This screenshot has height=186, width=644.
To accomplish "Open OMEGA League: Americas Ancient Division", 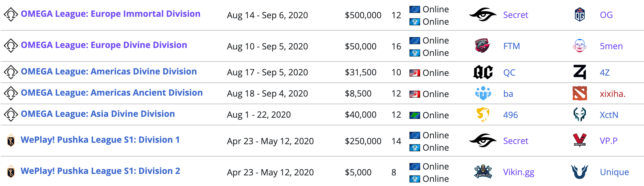I will (x=112, y=93).
